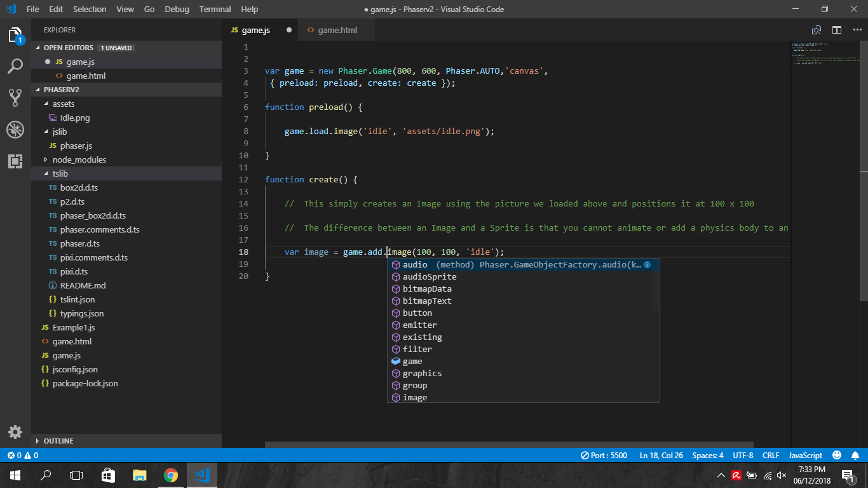This screenshot has height=488, width=868.
Task: Change the UTF-8 file encoding
Action: coord(743,456)
